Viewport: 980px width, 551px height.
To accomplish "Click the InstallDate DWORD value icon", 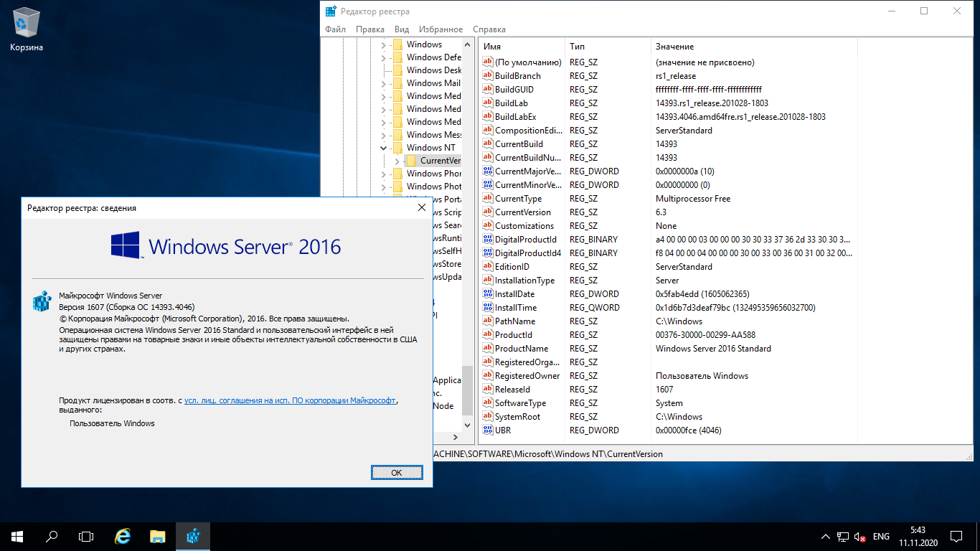I will (x=488, y=294).
